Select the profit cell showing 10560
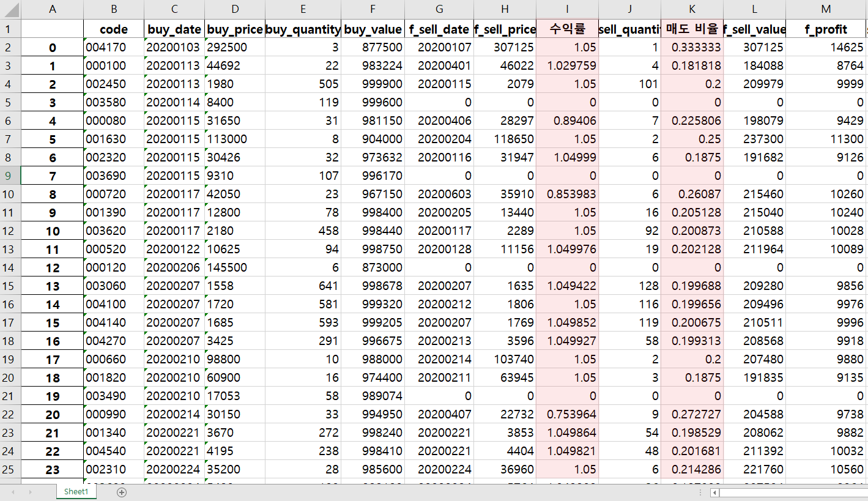Screen dimensions: 868x501 [x=826, y=469]
